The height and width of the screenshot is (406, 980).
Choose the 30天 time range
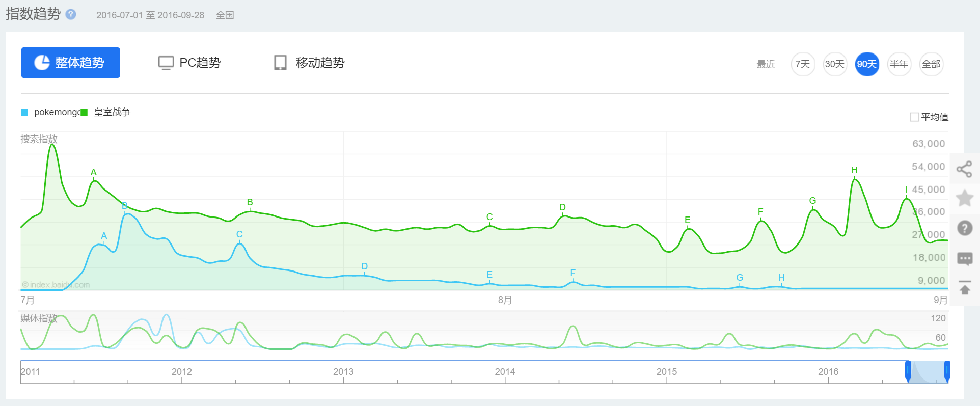835,64
